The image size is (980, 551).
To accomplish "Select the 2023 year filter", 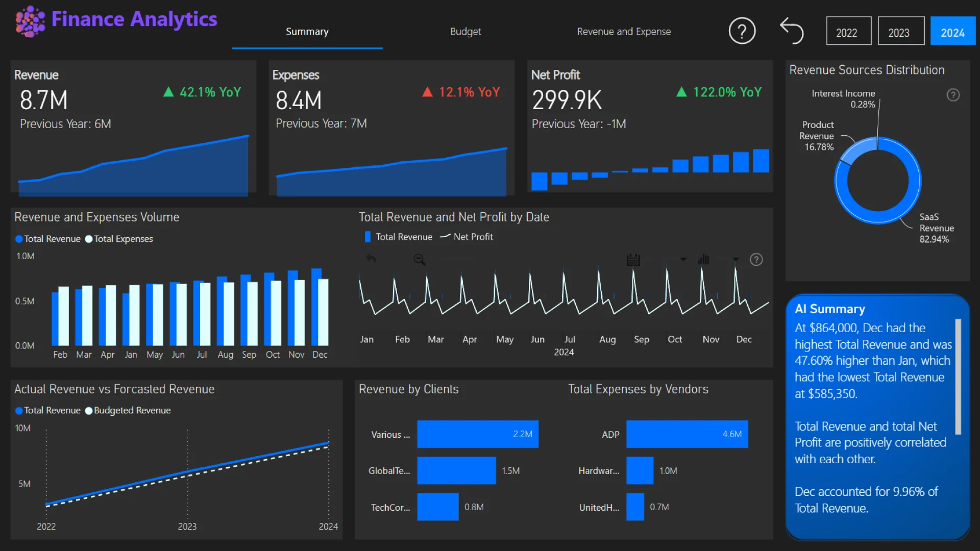I will pos(901,32).
